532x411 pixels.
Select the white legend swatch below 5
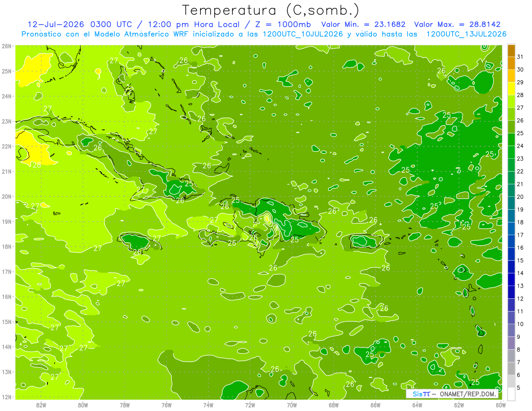(x=511, y=394)
